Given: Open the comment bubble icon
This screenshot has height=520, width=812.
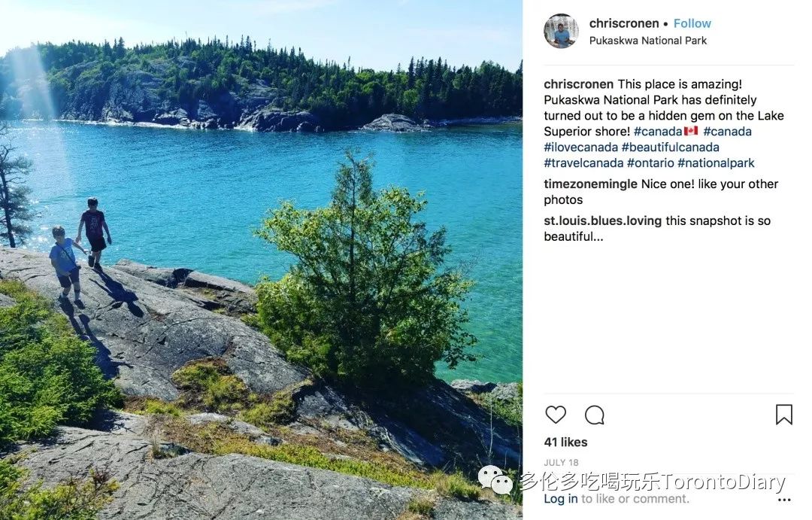Looking at the screenshot, I should click(x=595, y=415).
